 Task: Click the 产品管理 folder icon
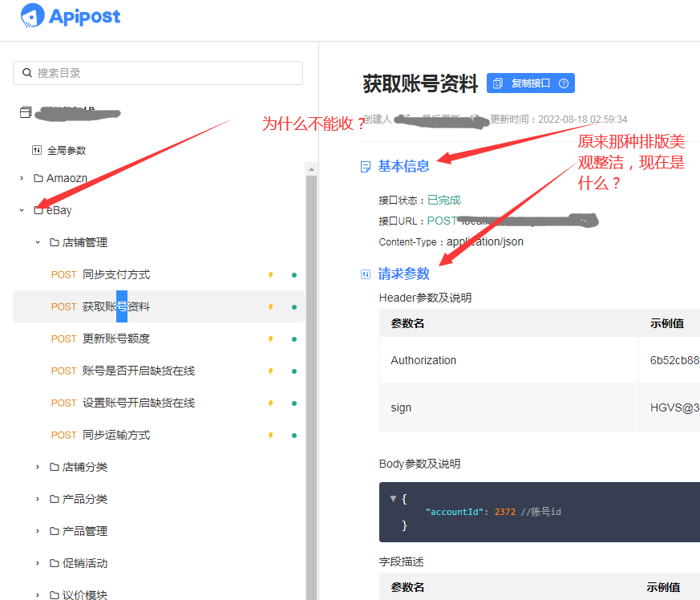click(x=55, y=531)
